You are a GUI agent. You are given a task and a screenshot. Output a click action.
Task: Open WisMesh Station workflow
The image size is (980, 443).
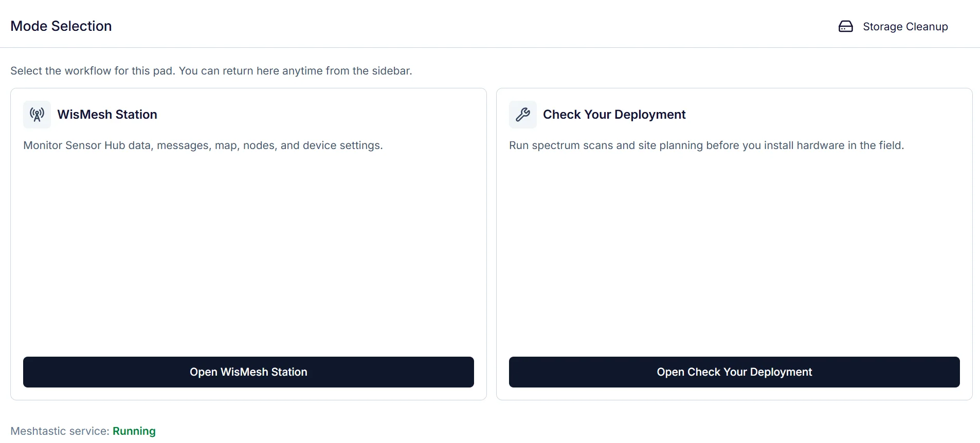click(x=248, y=372)
